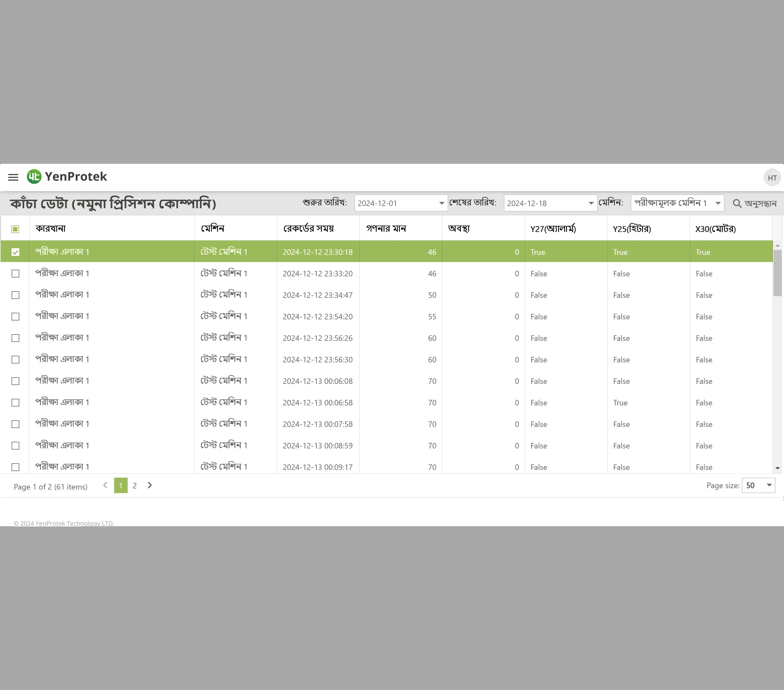Go to page 2
This screenshot has height=690, width=784.
[135, 485]
